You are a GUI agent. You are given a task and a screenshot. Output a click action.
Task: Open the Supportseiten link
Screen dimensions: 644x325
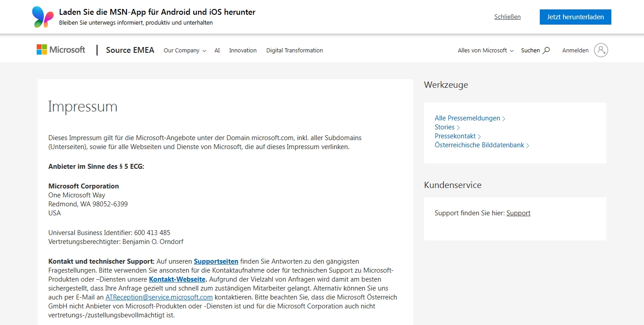point(216,261)
